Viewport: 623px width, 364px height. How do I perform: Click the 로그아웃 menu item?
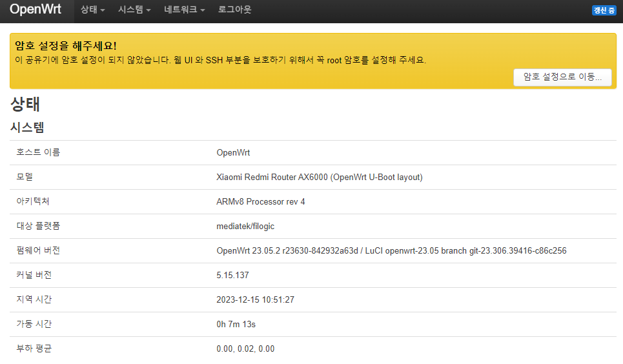[234, 10]
